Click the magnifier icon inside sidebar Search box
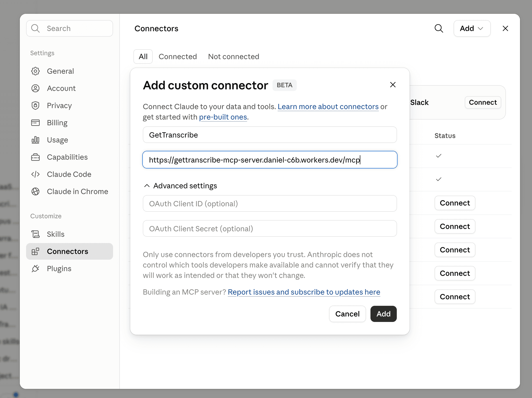Screen dimensions: 532x398 coord(35,28)
